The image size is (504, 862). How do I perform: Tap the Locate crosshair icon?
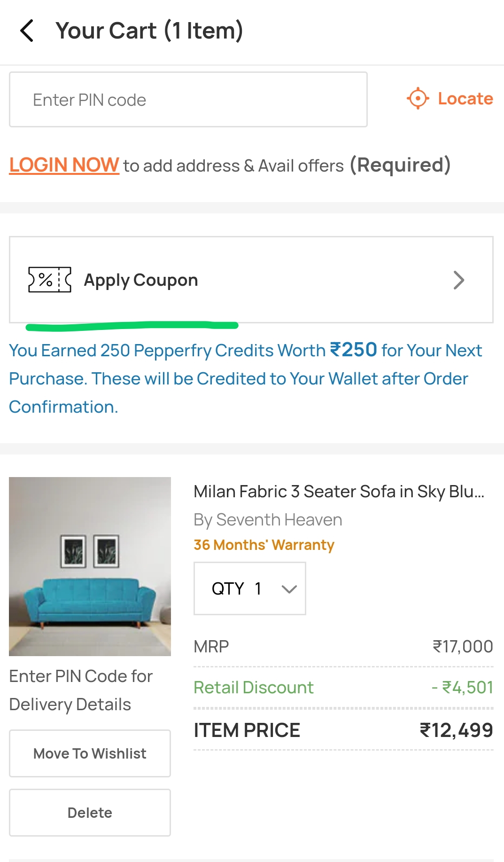tap(418, 99)
